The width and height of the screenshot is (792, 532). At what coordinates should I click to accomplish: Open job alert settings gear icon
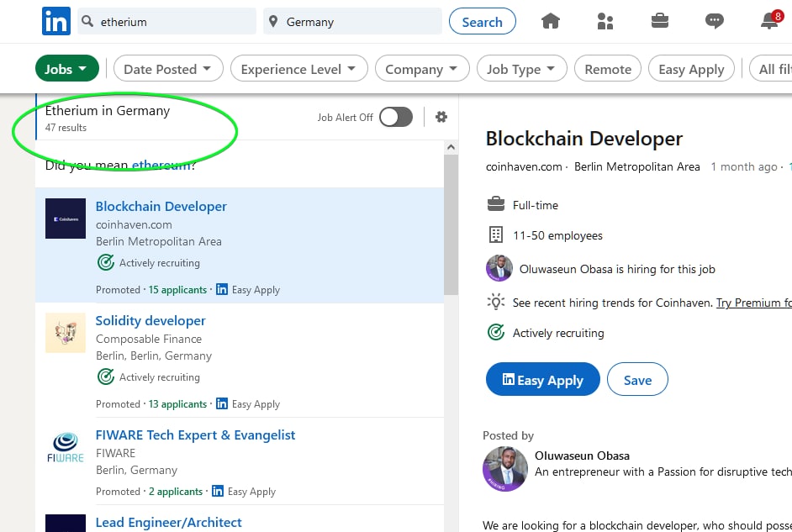441,117
